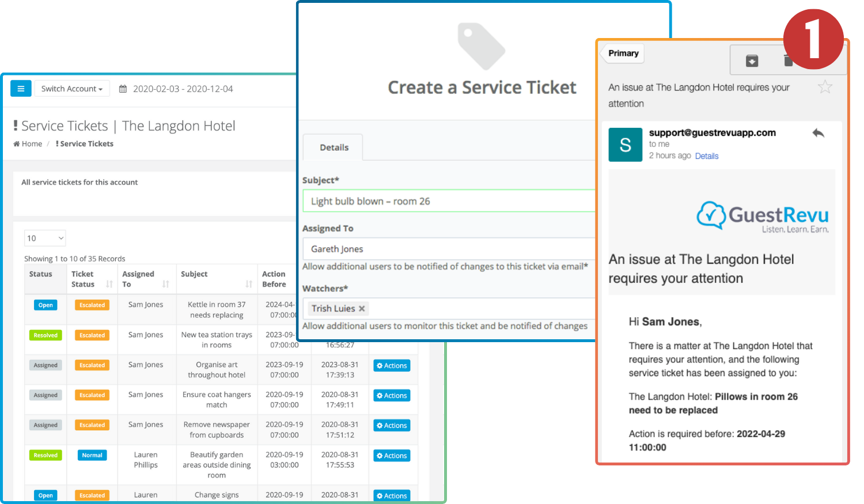Screen dimensions: 864x504
Task: Sort by the Assigned To column arrows
Action: pos(166,284)
